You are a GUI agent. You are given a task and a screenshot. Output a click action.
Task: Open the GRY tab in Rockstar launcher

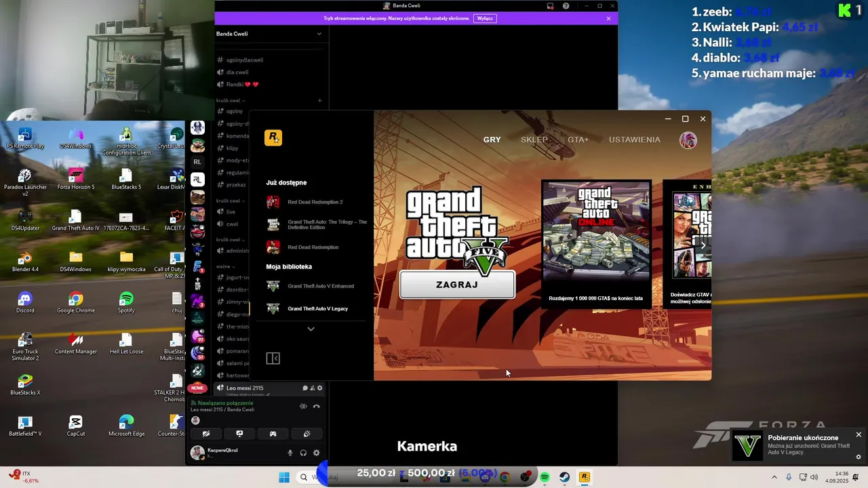point(492,140)
